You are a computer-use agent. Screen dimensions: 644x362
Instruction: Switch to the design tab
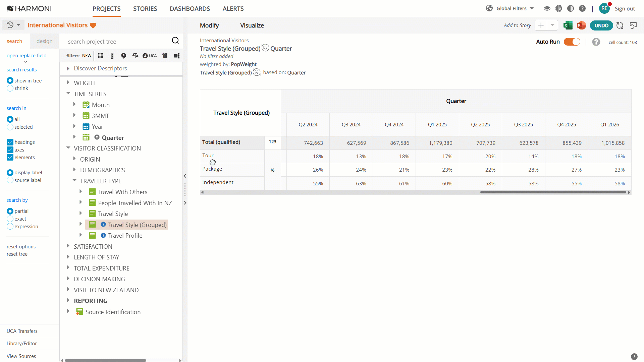coord(45,41)
